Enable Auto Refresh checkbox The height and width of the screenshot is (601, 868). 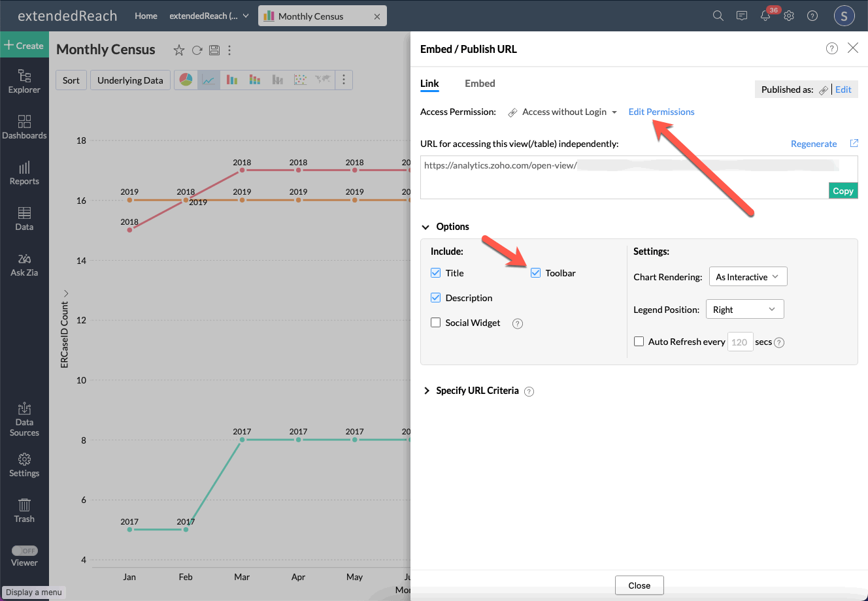[639, 342]
